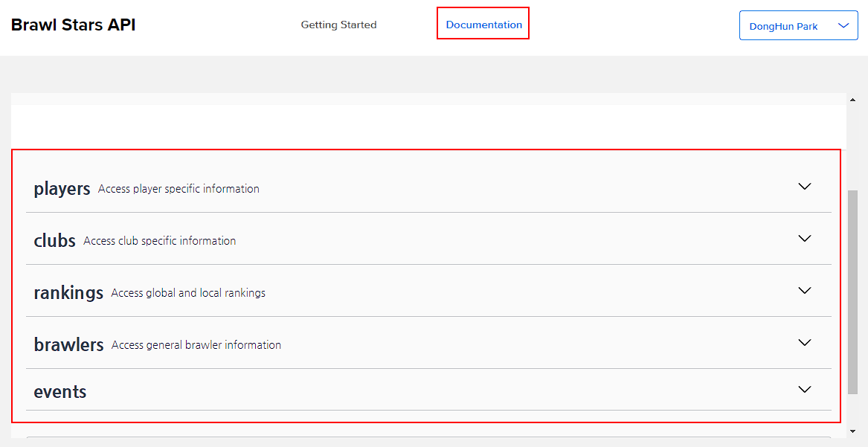Expand the rankings section chevron
The height and width of the screenshot is (447, 868).
click(x=804, y=291)
